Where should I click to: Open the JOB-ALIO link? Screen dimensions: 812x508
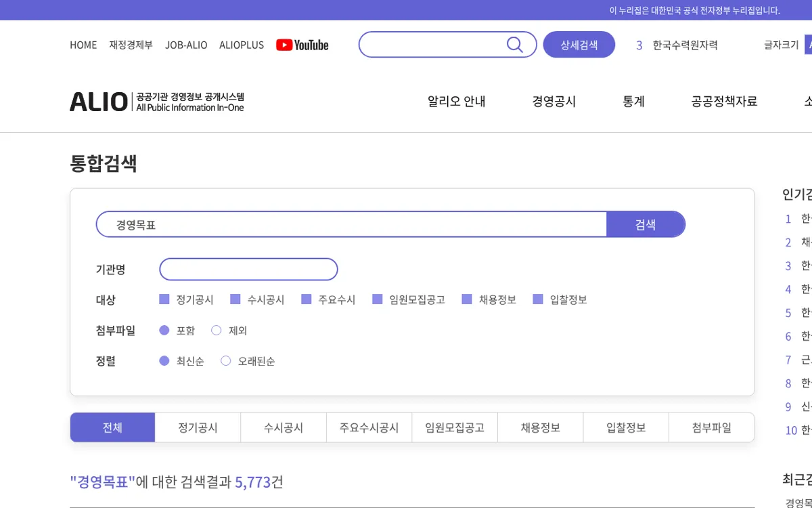[x=186, y=45]
